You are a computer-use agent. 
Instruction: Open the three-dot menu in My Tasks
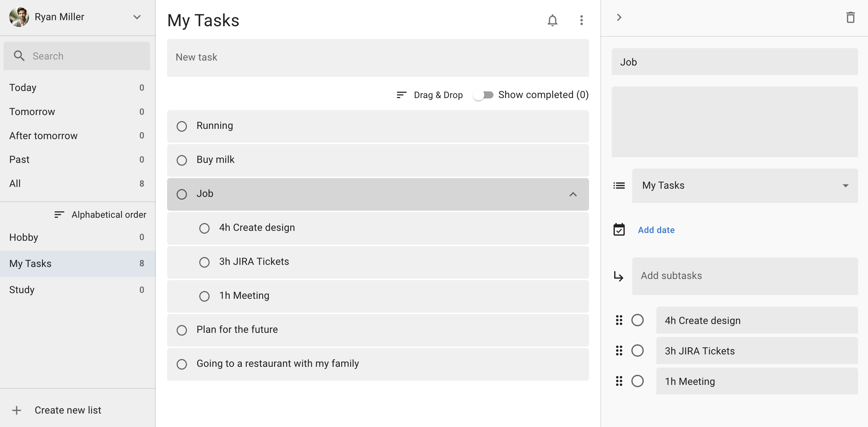[581, 20]
